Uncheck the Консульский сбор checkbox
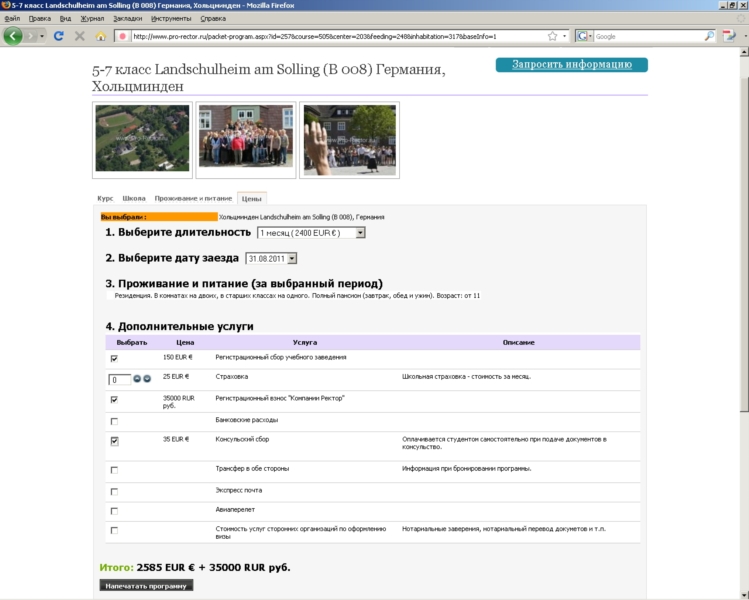749x600 pixels. click(114, 441)
